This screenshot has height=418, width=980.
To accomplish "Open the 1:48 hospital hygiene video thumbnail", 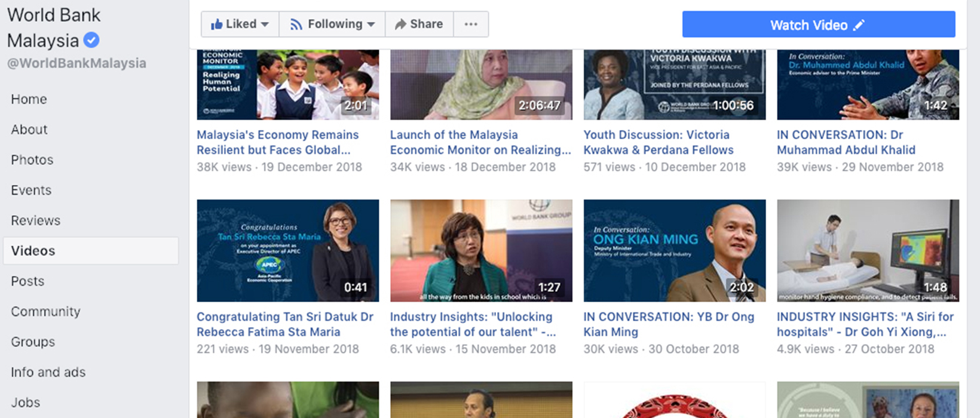I will tap(868, 251).
